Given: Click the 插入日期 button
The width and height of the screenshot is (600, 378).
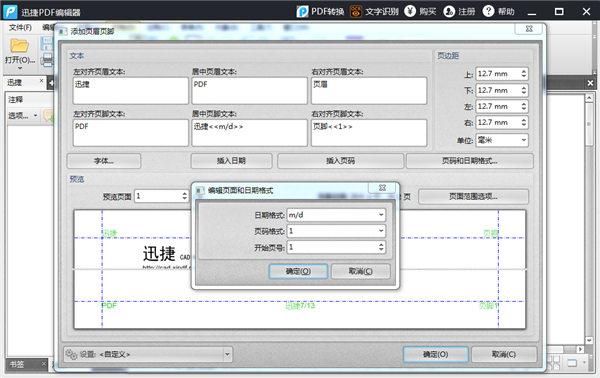Looking at the screenshot, I should [232, 161].
